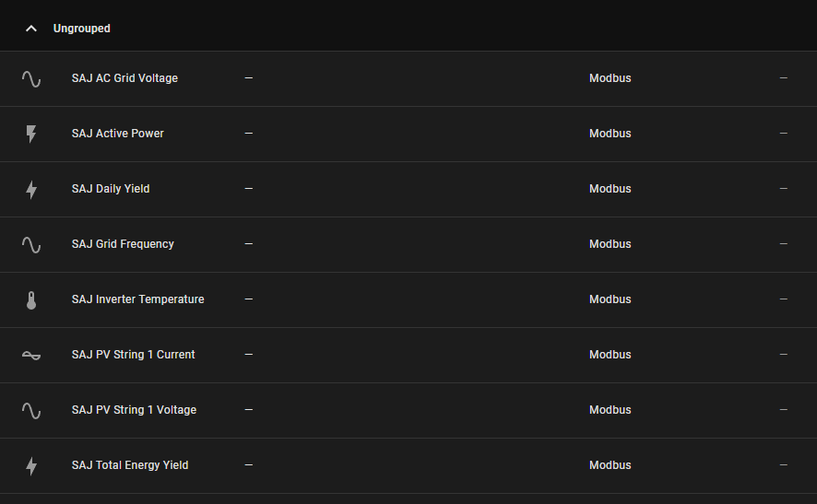The height and width of the screenshot is (504, 817).
Task: Click the flash icon beside SAJ Active Power
Action: [31, 134]
